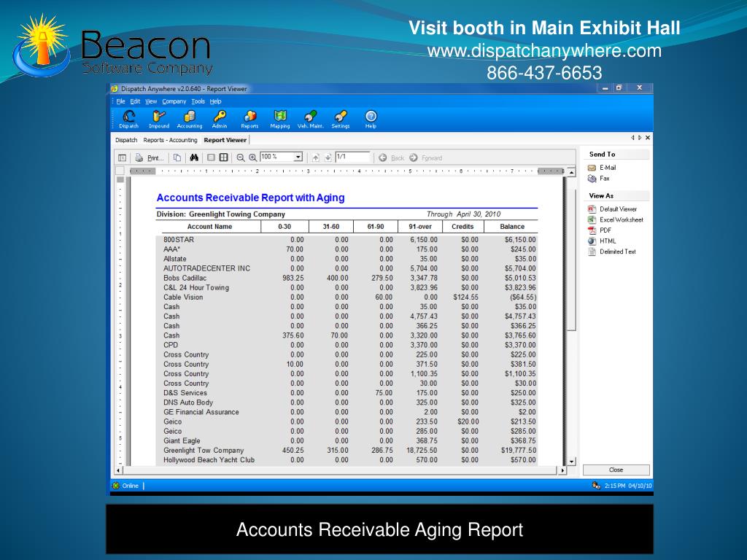
Task: Open the Help menu
Action: pos(215,101)
